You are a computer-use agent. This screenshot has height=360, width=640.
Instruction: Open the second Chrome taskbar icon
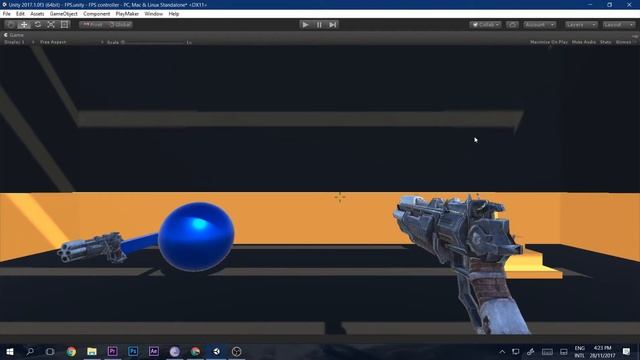196,351
